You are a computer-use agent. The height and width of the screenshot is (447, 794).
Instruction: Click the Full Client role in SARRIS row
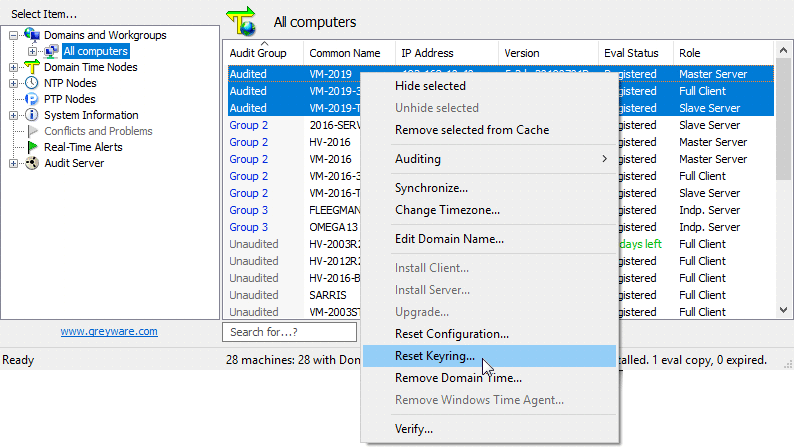tap(702, 295)
